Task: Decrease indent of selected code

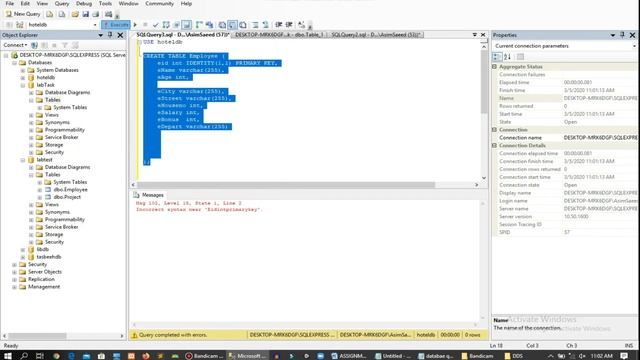Action: point(279,25)
